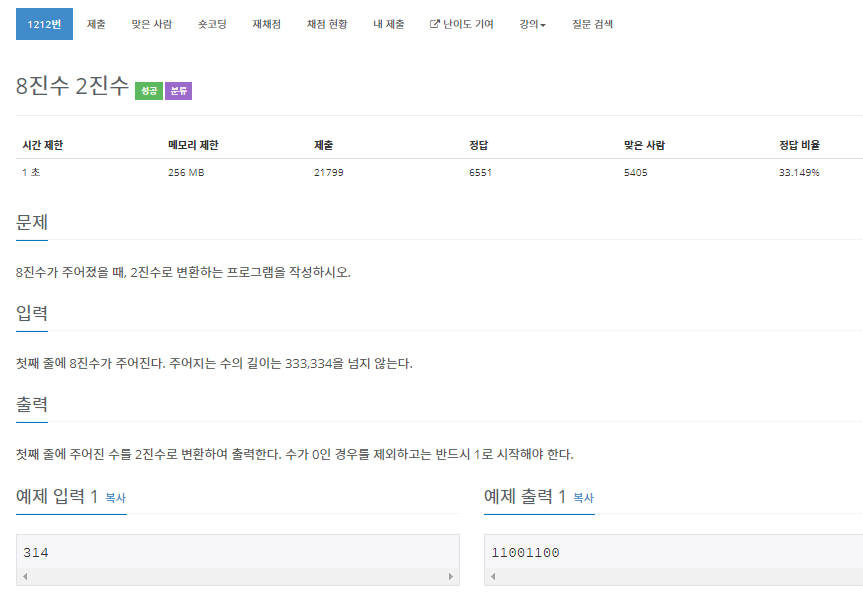Copy example output with 복사 link
Viewport: 863px width, 602px height.
click(583, 498)
